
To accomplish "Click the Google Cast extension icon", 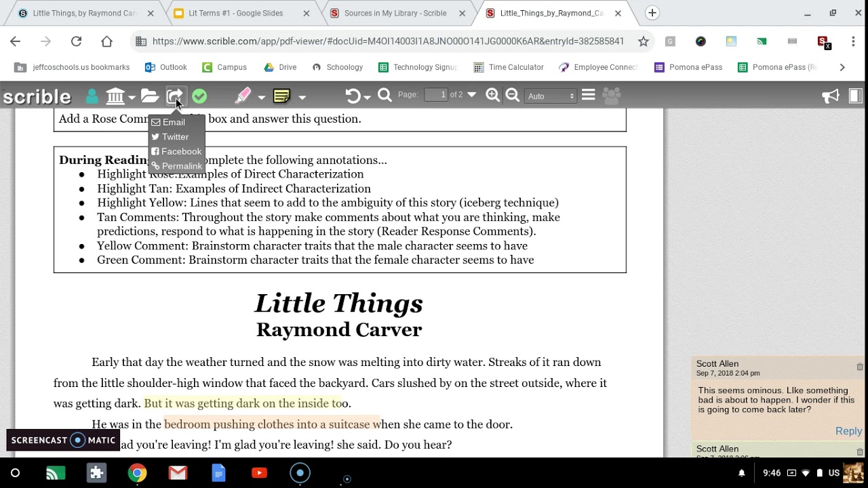I will point(762,41).
